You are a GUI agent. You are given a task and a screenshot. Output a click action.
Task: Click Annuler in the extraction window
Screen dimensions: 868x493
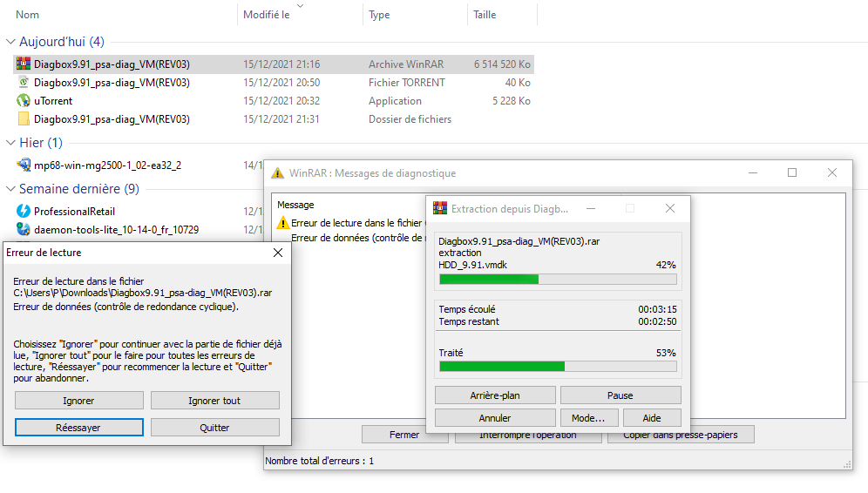[495, 418]
